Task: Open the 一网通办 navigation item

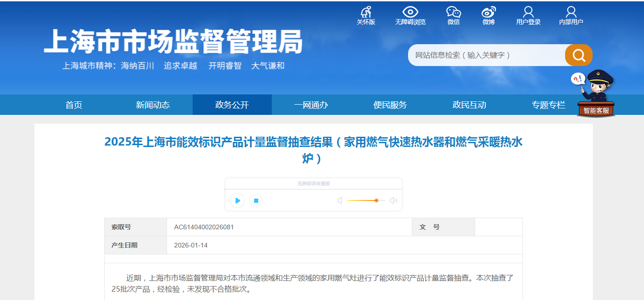Action: click(x=311, y=105)
